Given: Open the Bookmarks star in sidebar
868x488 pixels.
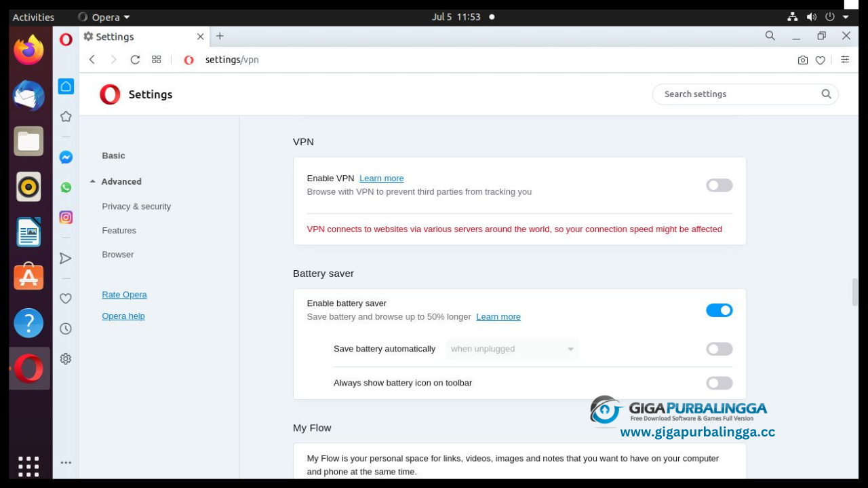Looking at the screenshot, I should 66,117.
